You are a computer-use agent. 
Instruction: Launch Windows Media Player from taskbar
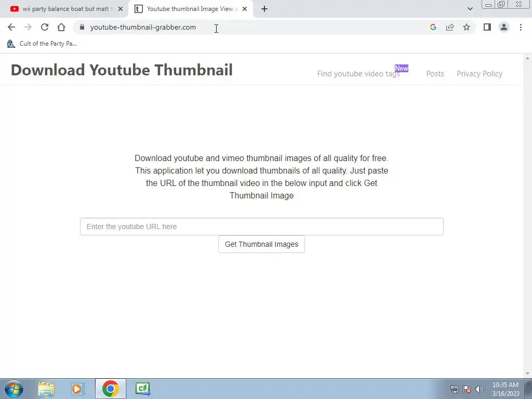[77, 389]
